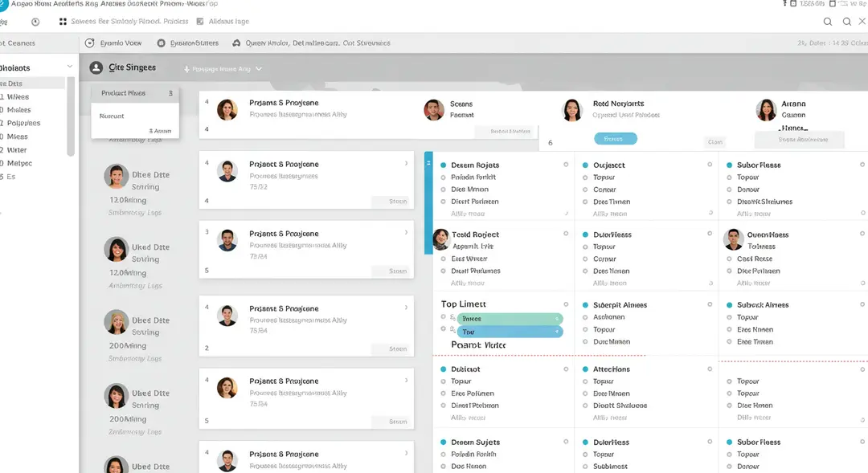The height and width of the screenshot is (473, 868).
Task: Open the "Quem Hrolor, Detmalirecarn" tab
Action: coord(312,43)
